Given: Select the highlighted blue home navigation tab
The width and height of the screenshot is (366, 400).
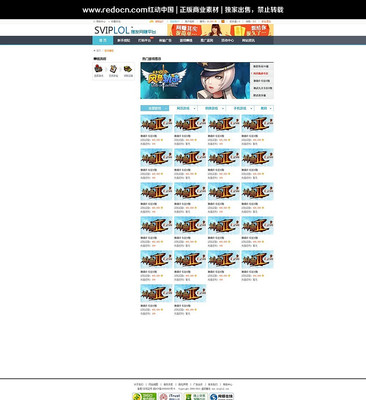Looking at the screenshot, I should (x=103, y=40).
